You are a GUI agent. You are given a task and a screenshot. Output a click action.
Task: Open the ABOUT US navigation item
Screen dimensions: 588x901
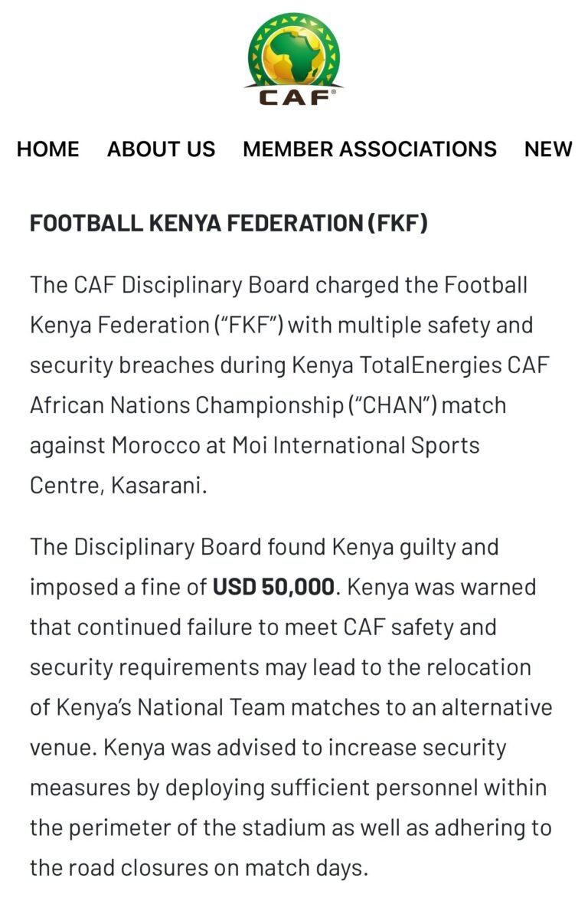(x=161, y=149)
